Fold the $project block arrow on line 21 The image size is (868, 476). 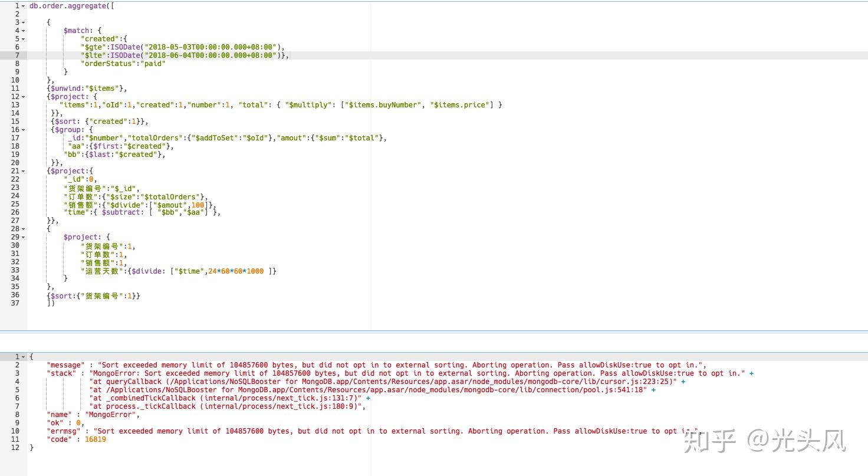click(x=24, y=171)
